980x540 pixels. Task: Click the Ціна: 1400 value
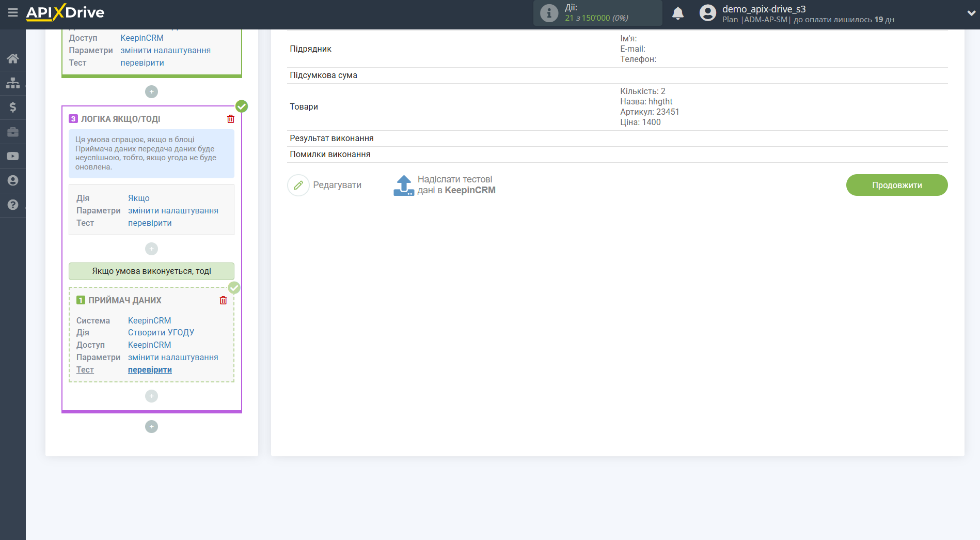point(640,122)
